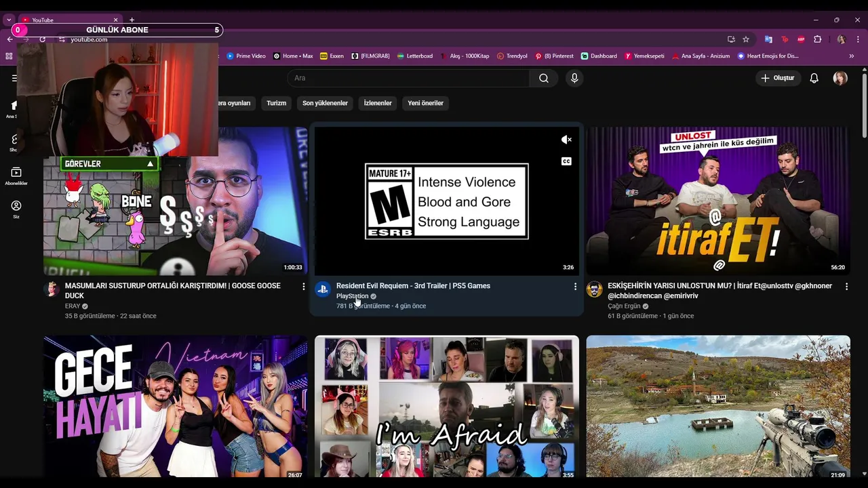The image size is (868, 488).
Task: Close the YouTube tab
Action: tap(115, 20)
